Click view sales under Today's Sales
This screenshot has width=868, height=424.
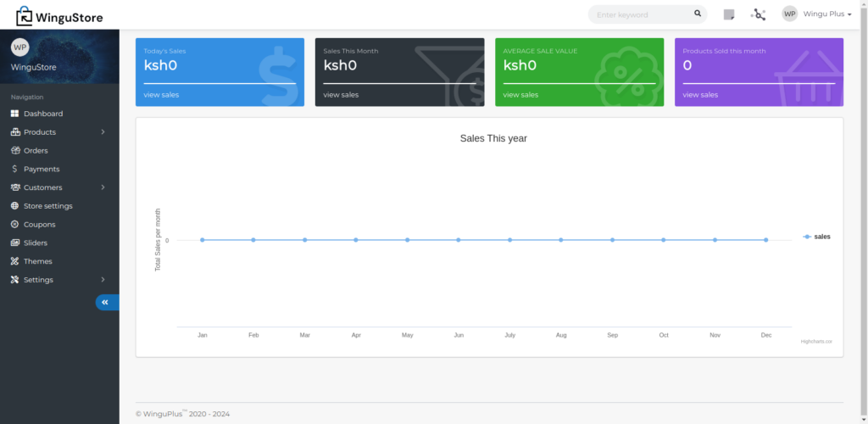click(x=161, y=95)
